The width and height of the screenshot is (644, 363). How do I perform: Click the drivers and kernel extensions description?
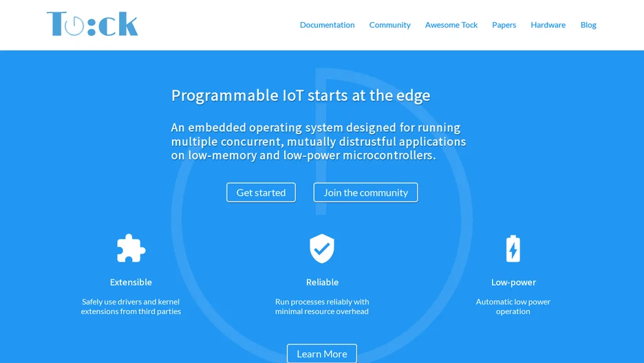[131, 307]
